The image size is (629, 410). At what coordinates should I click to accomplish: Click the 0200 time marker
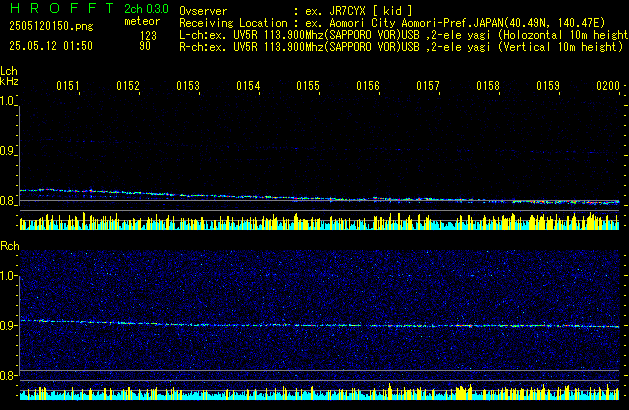pyautogui.click(x=608, y=86)
